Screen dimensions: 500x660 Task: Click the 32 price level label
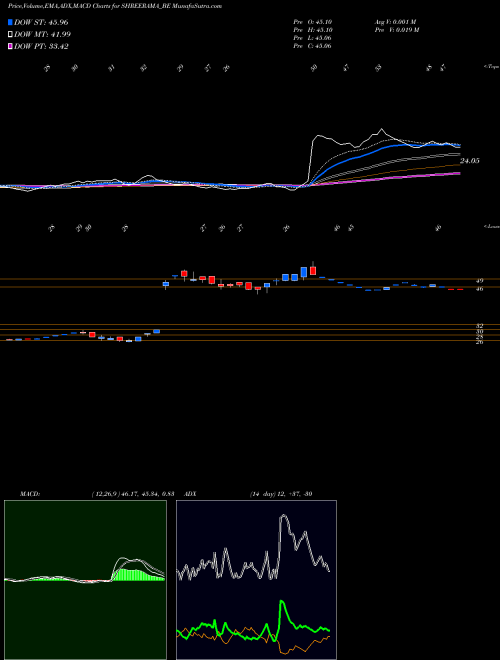coord(480,326)
